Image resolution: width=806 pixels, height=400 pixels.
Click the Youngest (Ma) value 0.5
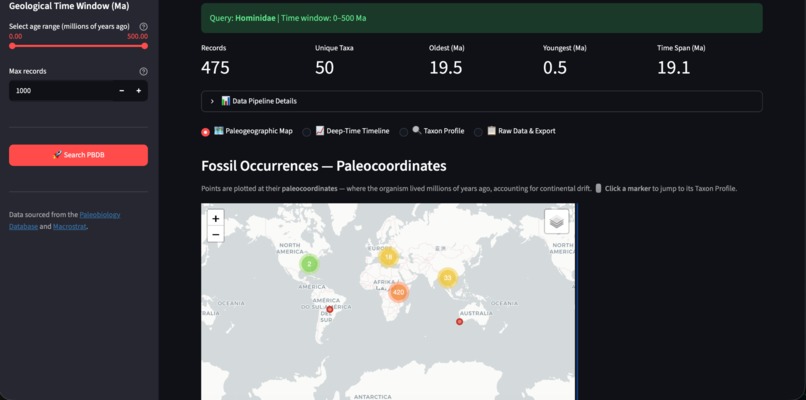[555, 67]
